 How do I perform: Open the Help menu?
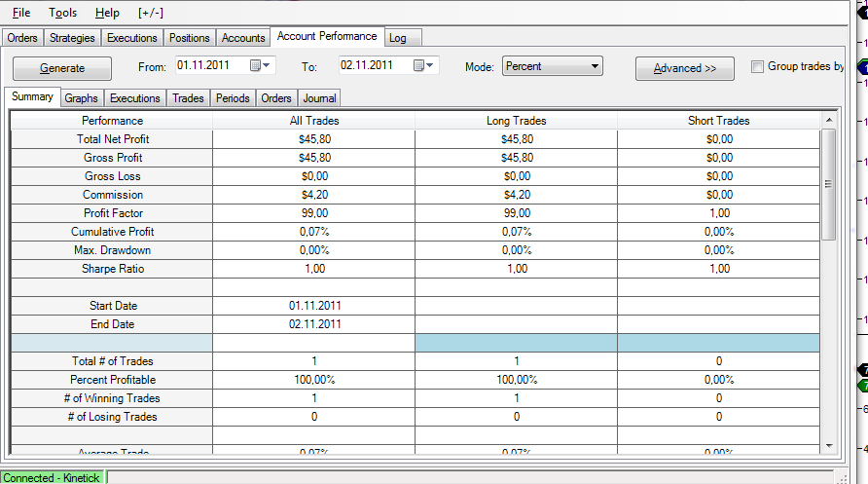(x=107, y=13)
